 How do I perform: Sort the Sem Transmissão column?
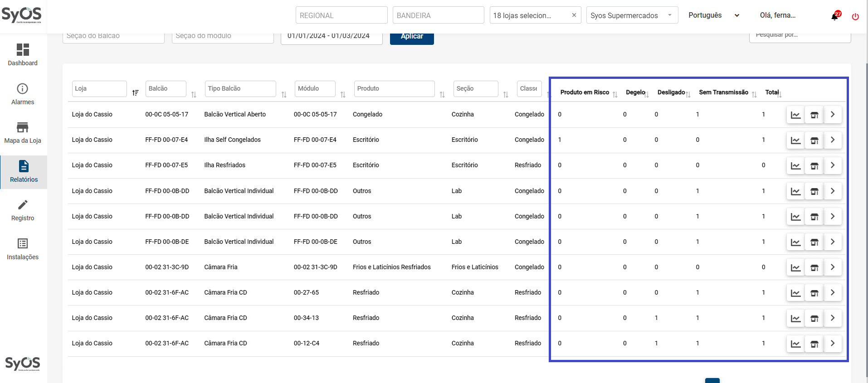(x=754, y=94)
